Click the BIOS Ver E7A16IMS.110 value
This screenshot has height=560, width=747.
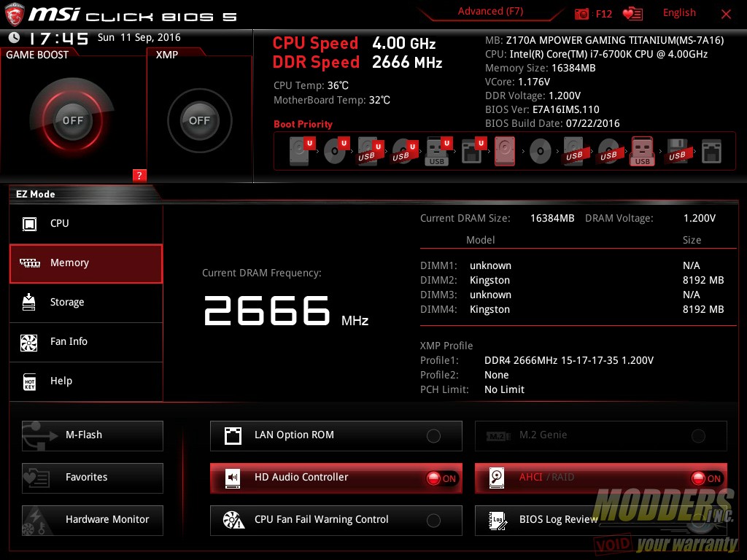click(565, 109)
